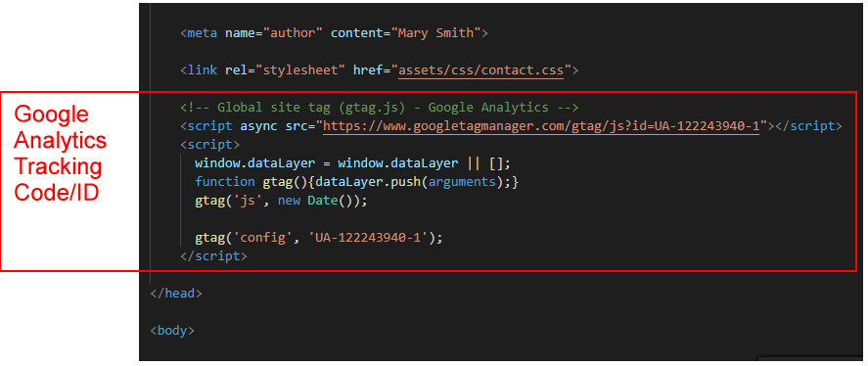Click the closing </head> tag

click(176, 294)
